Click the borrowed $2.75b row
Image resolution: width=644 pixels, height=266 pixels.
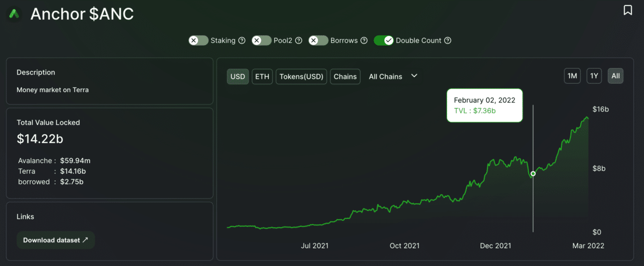tap(50, 182)
